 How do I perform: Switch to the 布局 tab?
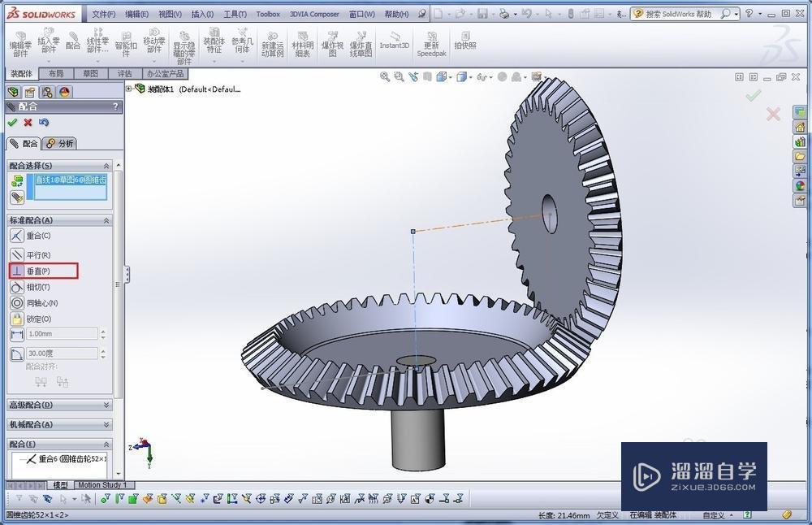click(x=56, y=74)
